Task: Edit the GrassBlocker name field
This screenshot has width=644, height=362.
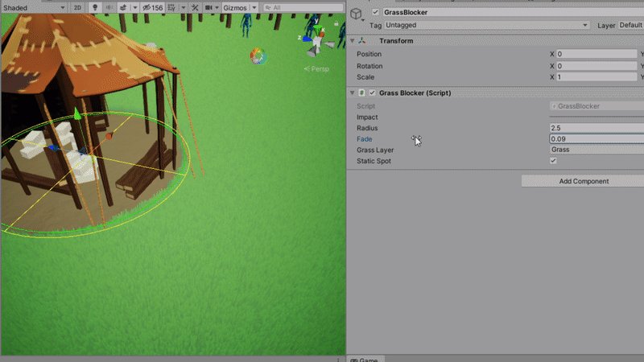Action: [513, 12]
